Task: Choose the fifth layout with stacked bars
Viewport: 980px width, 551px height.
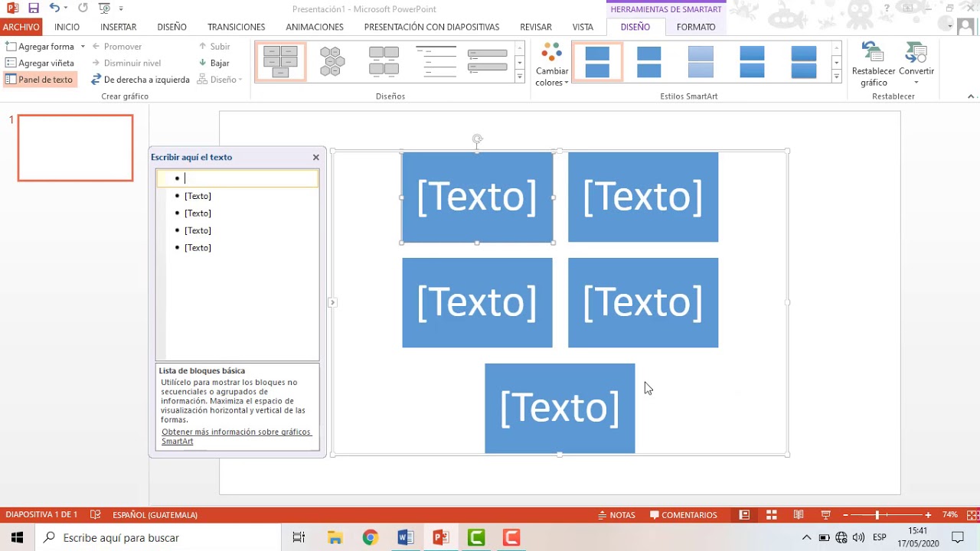Action: click(487, 62)
